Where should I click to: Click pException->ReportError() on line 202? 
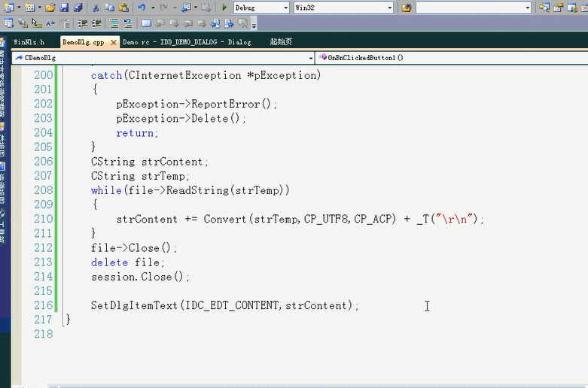[x=197, y=104]
